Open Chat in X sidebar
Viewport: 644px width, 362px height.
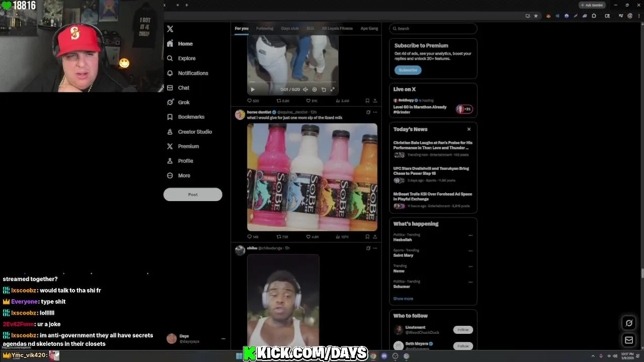(x=178, y=87)
